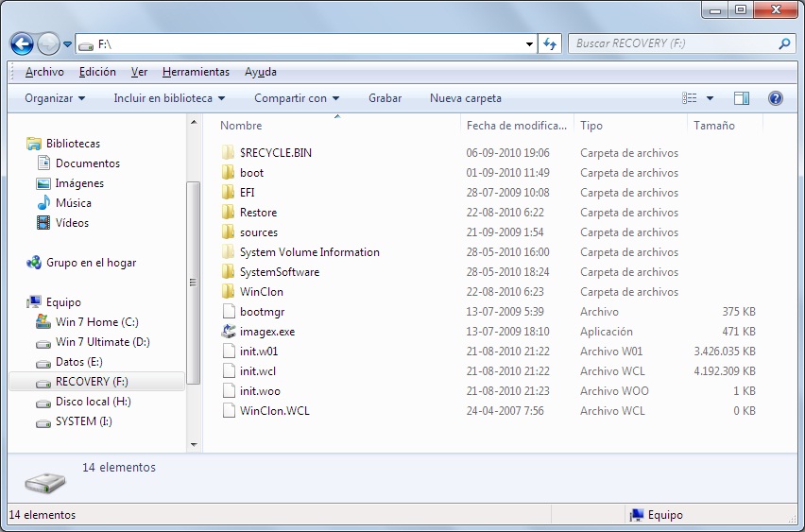This screenshot has height=532, width=805.
Task: Refresh the folder view
Action: (x=550, y=44)
